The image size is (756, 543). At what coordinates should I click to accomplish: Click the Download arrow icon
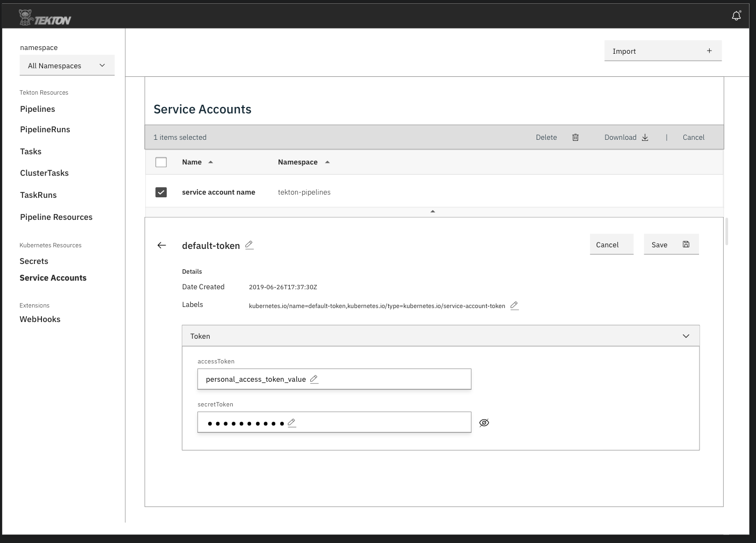click(645, 137)
